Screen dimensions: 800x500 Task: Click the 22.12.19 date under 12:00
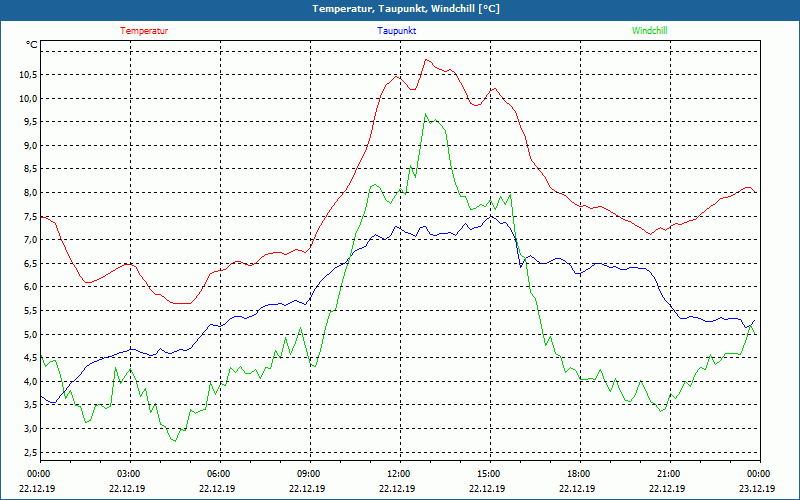(397, 488)
